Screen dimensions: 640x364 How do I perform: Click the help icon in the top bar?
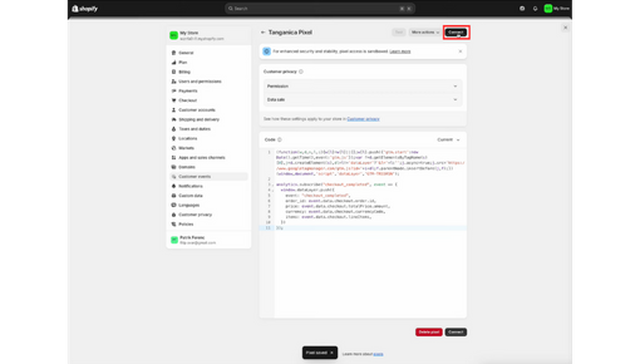click(x=522, y=8)
